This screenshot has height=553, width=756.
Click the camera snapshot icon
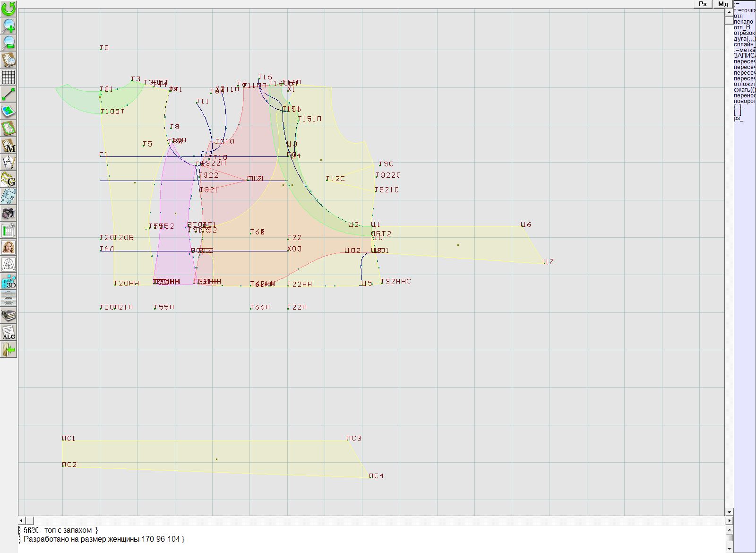coord(9,214)
